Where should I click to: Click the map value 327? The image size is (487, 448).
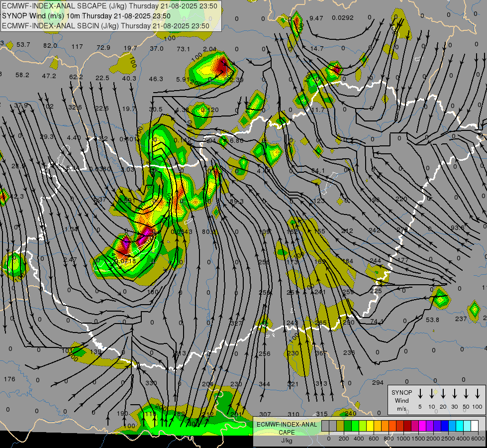[x=236, y=324]
